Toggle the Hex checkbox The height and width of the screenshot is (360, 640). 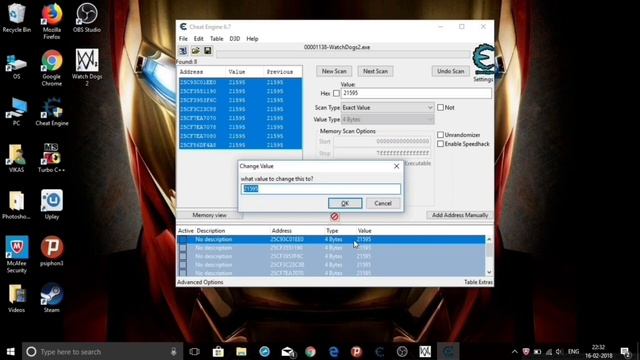tap(336, 93)
